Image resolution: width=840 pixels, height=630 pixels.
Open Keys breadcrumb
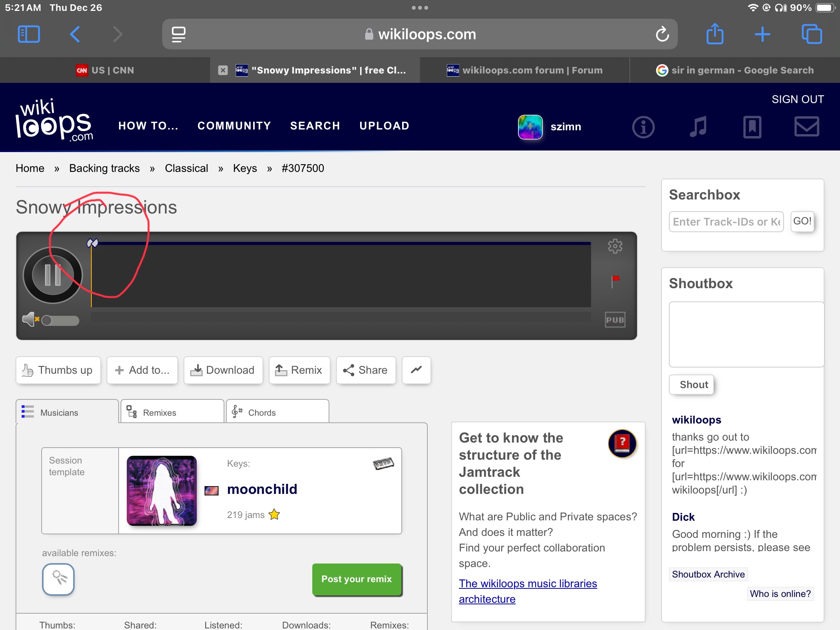[245, 168]
